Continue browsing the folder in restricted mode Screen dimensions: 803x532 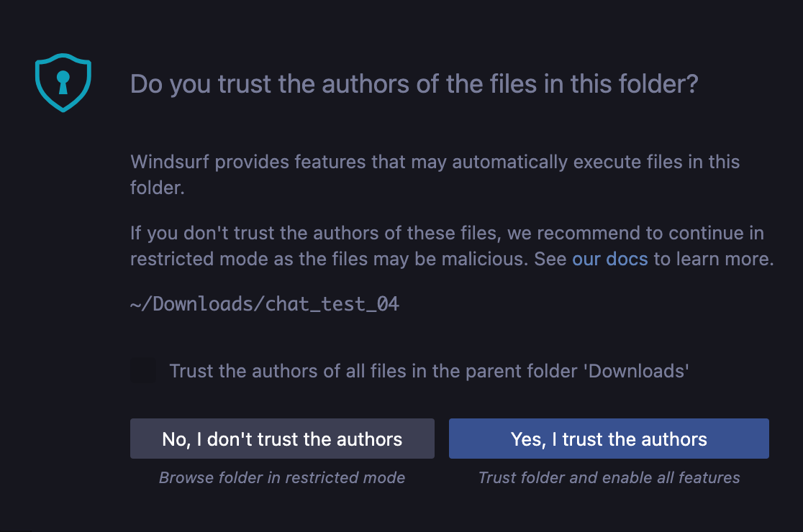pos(282,439)
